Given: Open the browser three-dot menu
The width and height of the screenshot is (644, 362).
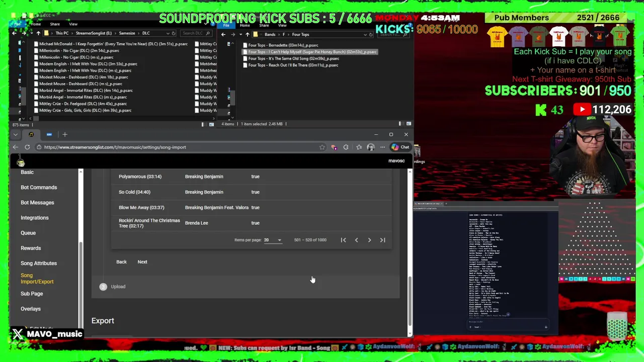Looking at the screenshot, I should coord(382,147).
